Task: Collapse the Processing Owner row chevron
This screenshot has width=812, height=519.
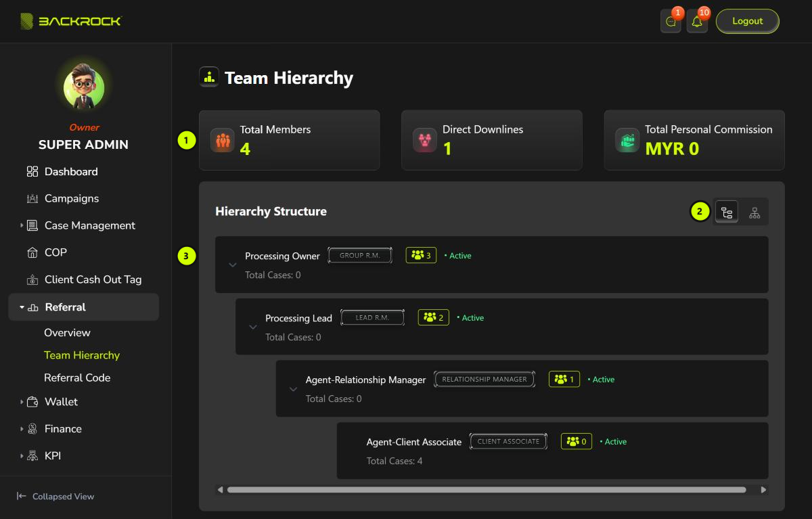Action: (233, 265)
